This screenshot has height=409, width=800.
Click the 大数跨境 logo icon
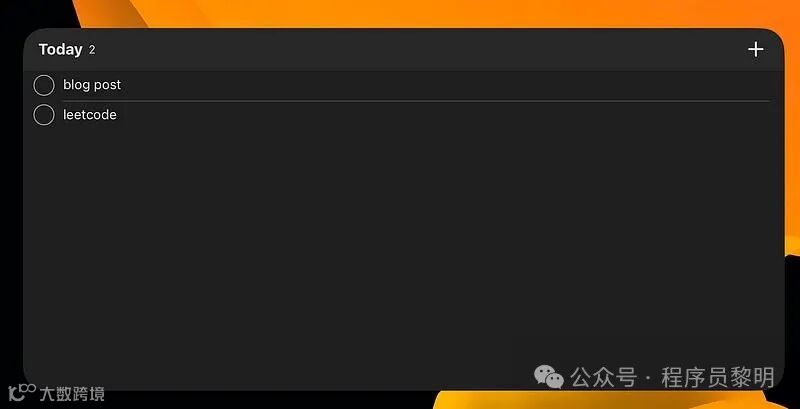(22, 392)
